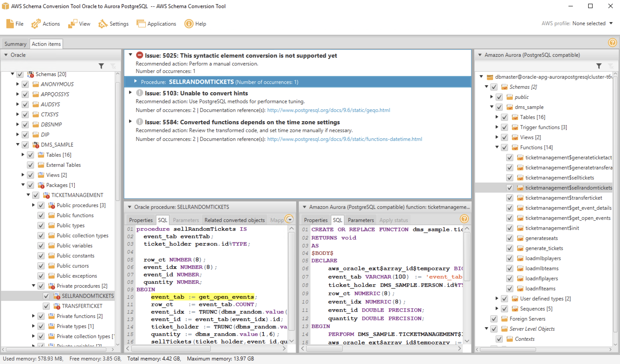Click the SELLRANDOMTICKETS procedure icon
Viewport: 620px width, 364px height.
point(57,296)
